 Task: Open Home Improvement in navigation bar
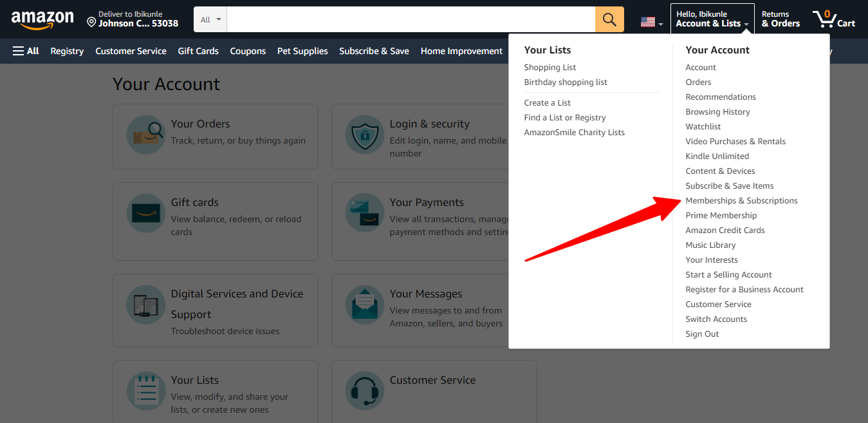tap(461, 51)
